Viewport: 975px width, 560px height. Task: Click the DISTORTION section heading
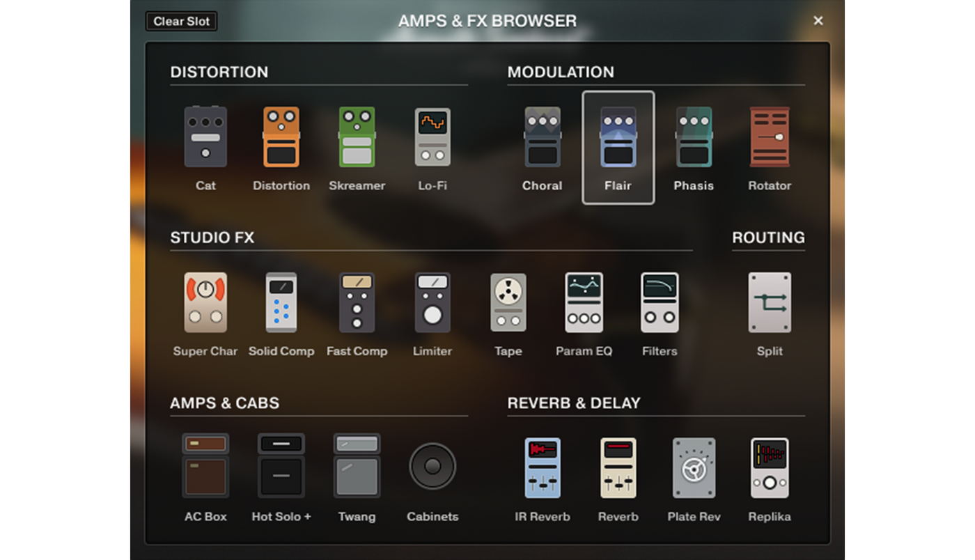[x=219, y=72]
